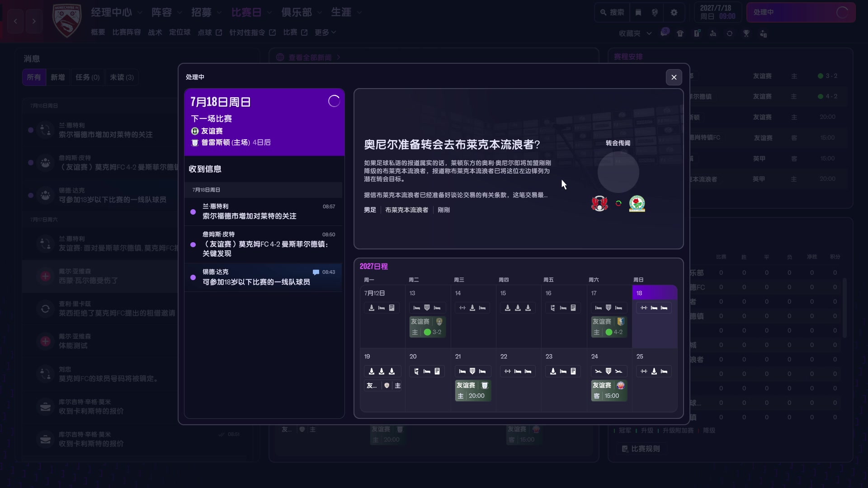Switch to the 战术 tab
868x488 pixels.
[x=155, y=32]
